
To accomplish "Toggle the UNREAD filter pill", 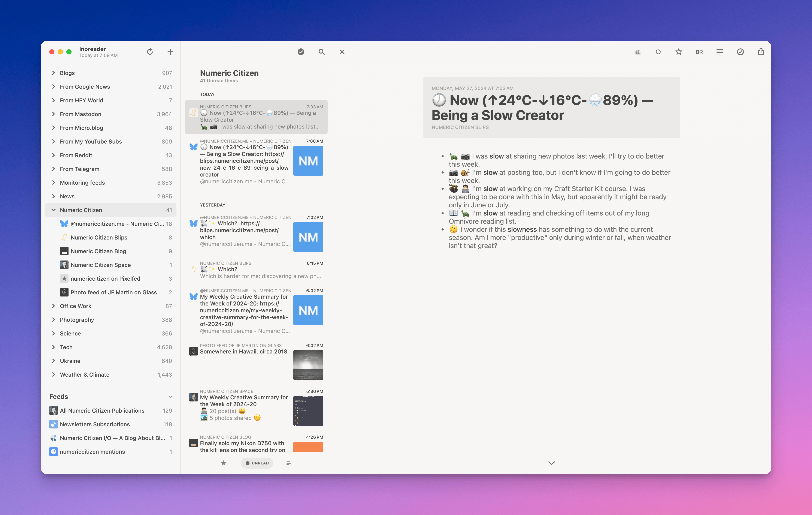I will click(x=257, y=463).
